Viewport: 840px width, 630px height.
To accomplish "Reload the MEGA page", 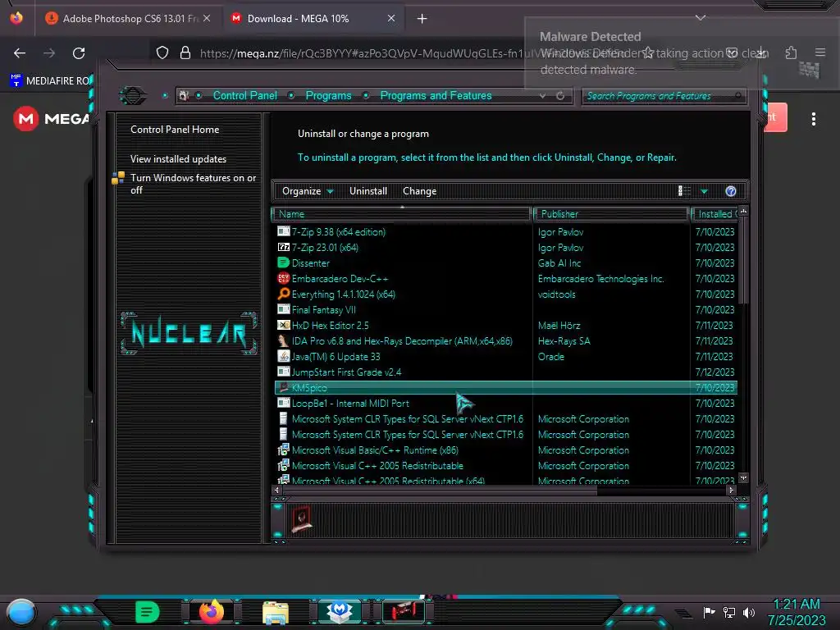I will point(79,53).
